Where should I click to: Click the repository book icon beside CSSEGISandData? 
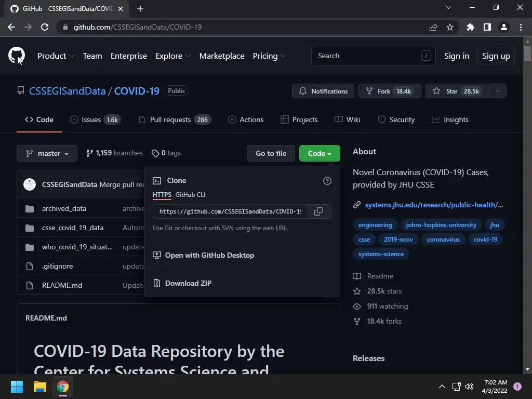coord(21,90)
